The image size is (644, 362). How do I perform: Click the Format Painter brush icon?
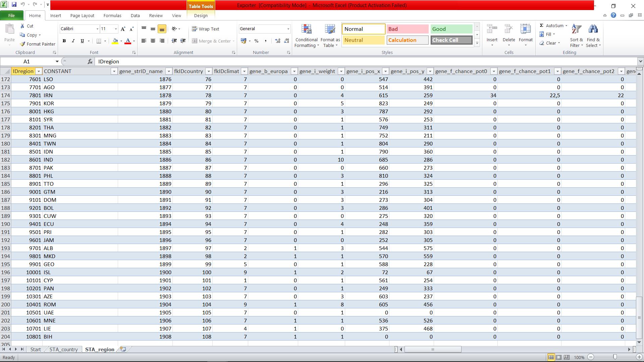[23, 44]
